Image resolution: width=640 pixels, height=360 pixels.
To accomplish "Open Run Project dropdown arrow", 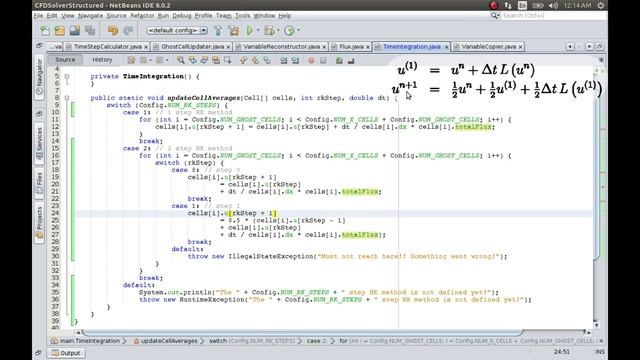I will pos(258,30).
